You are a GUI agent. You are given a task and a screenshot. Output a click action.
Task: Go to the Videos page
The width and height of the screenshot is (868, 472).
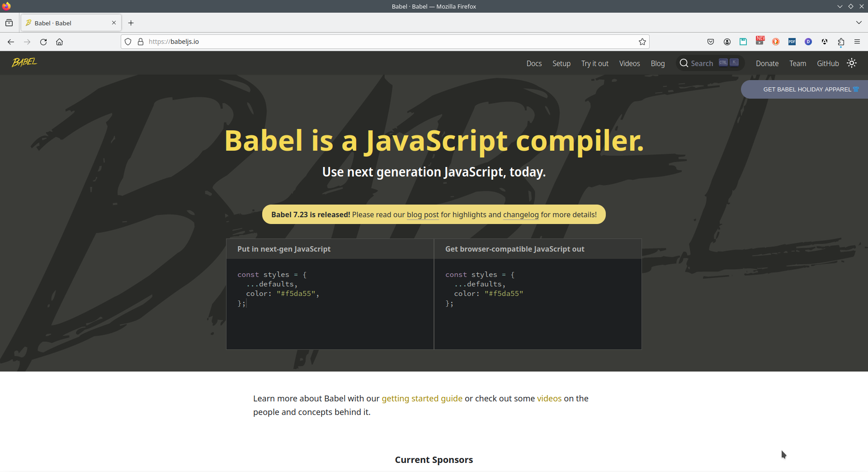(x=630, y=63)
